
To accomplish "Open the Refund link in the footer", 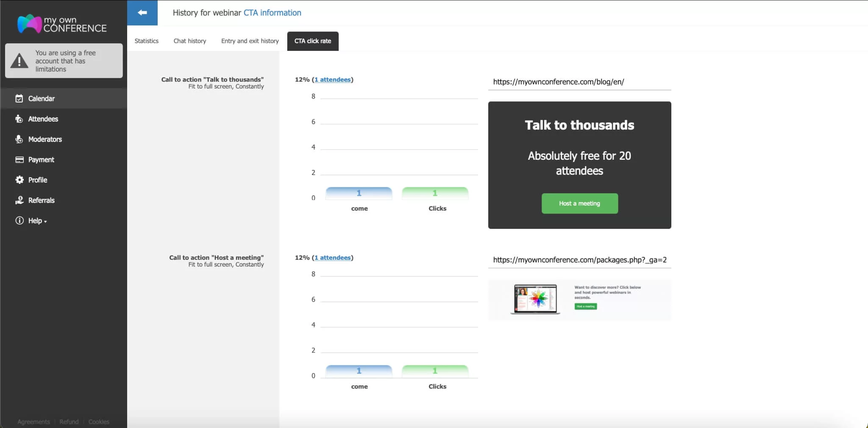I will point(69,422).
